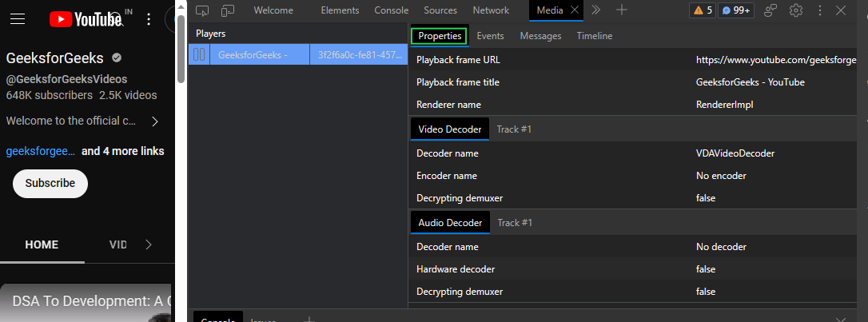The width and height of the screenshot is (868, 322).
Task: Select the HOME channel tab
Action: point(42,244)
